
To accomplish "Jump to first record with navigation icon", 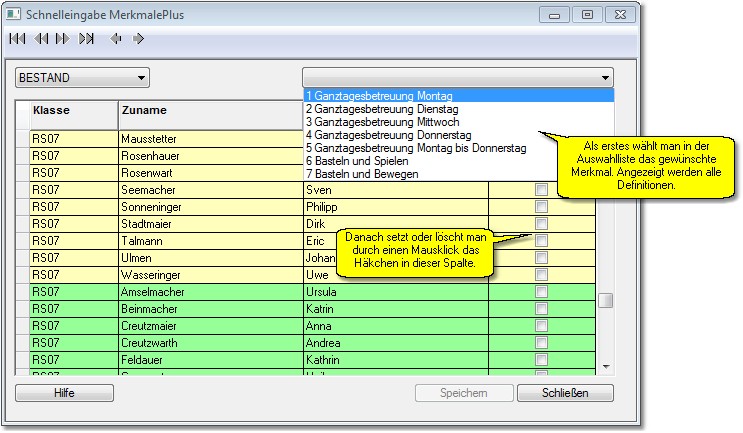I will (17, 39).
